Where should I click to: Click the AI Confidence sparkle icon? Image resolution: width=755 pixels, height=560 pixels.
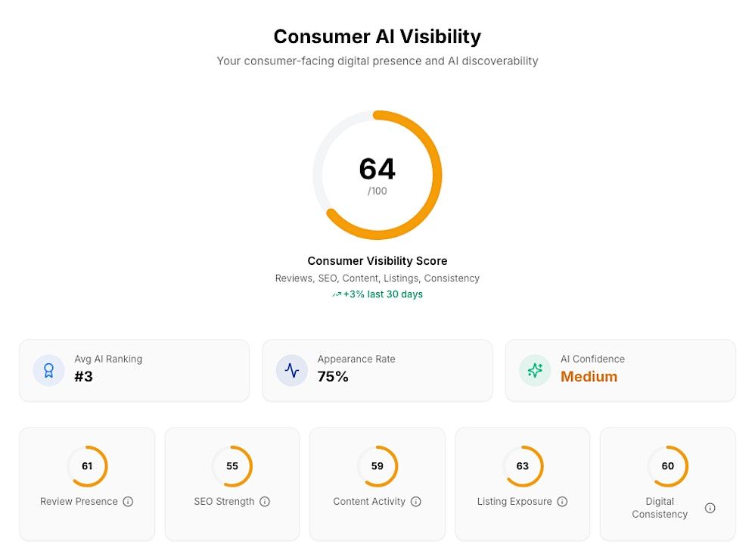point(535,370)
